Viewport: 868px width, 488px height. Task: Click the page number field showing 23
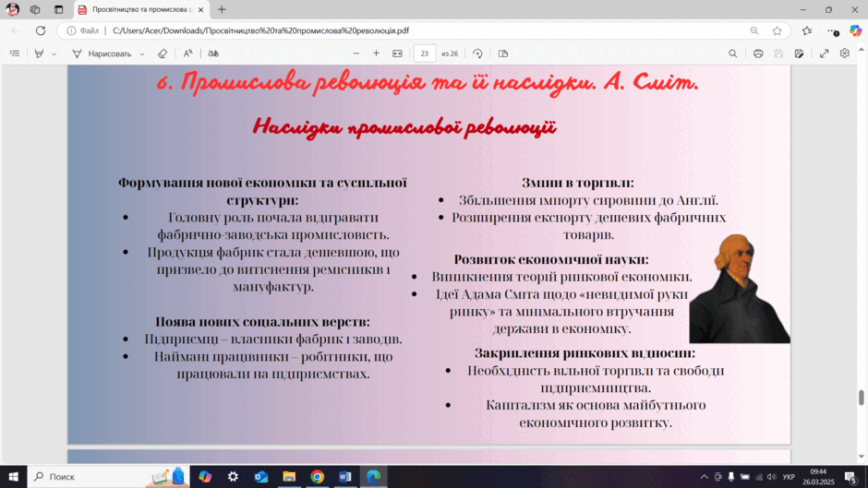[x=425, y=54]
